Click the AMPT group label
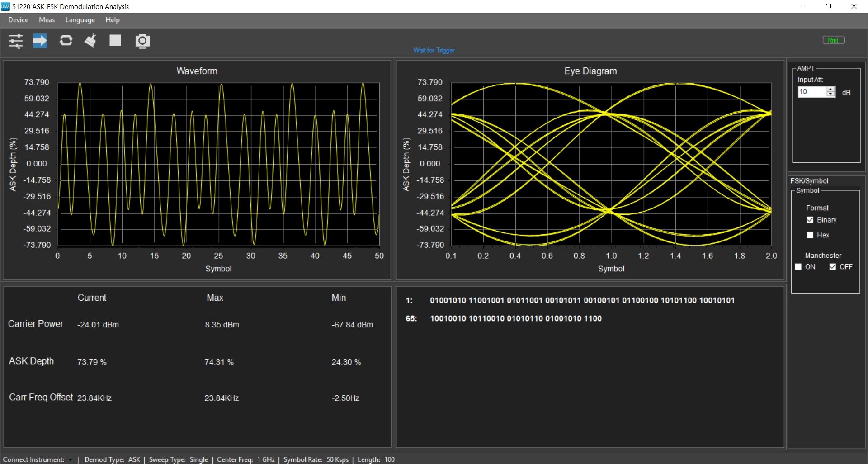The image size is (868, 464). coord(806,68)
